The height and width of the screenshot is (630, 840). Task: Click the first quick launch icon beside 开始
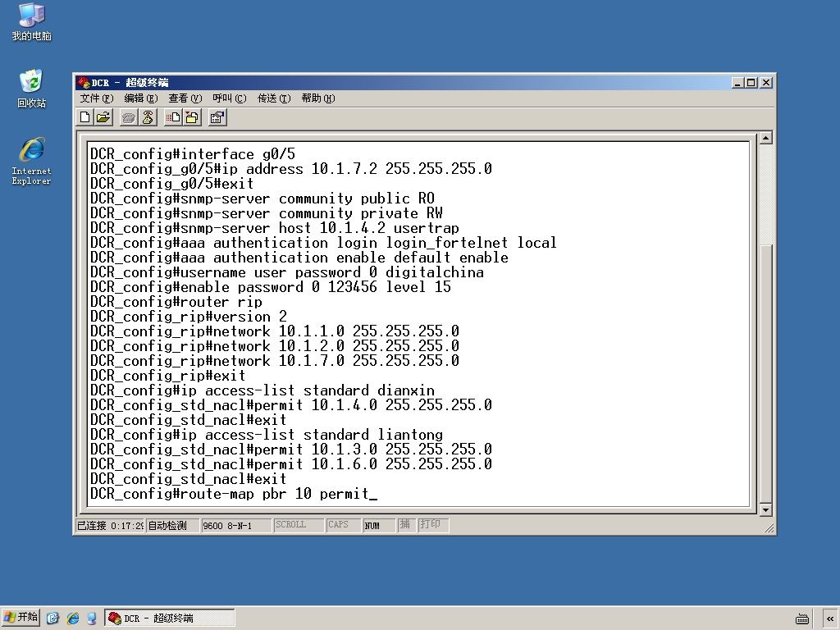[x=52, y=619]
